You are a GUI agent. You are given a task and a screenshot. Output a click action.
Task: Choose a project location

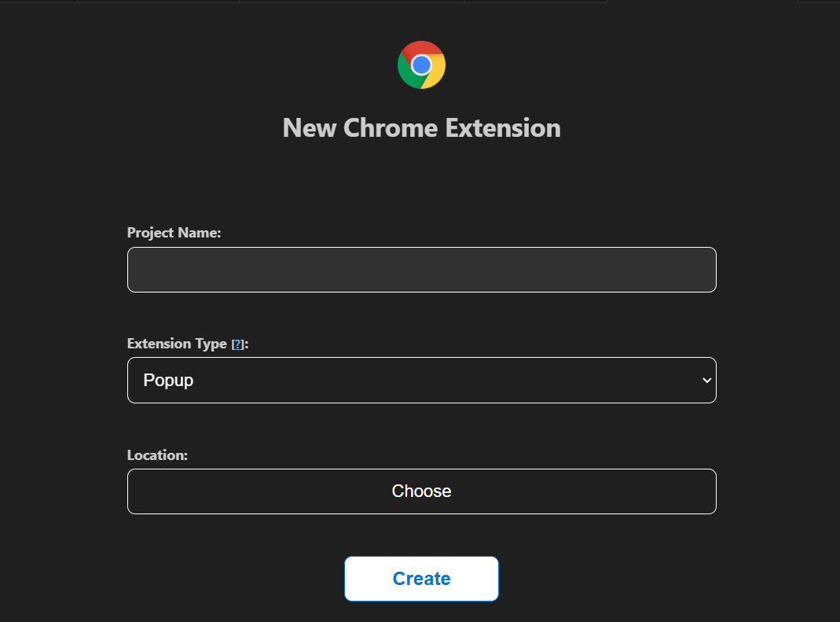click(422, 491)
